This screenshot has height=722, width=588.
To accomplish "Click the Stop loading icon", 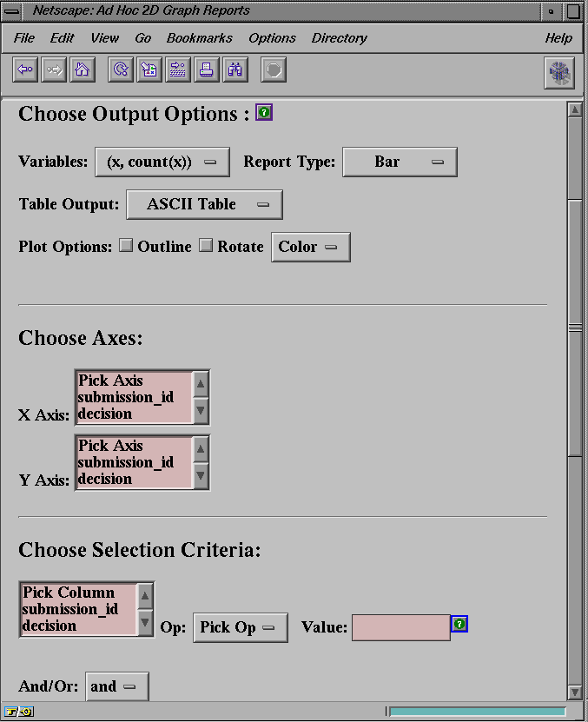I will (x=274, y=70).
